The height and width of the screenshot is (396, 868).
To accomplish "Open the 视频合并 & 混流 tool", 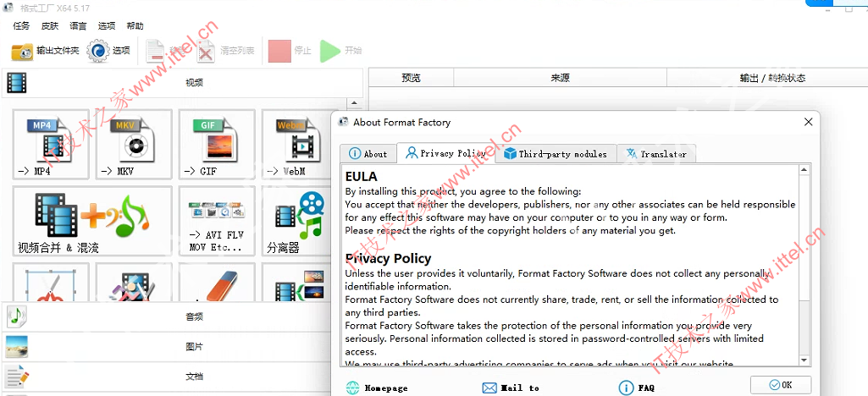I will point(92,221).
